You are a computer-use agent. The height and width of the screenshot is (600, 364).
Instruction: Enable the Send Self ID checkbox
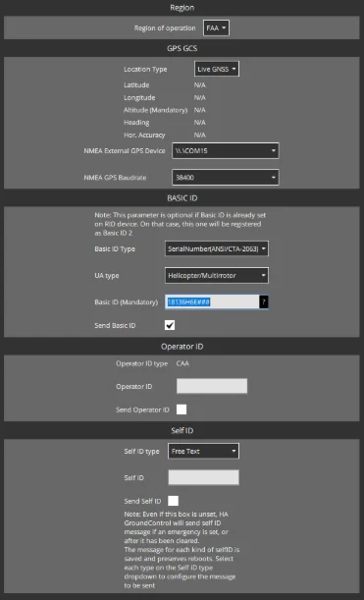tap(174, 501)
